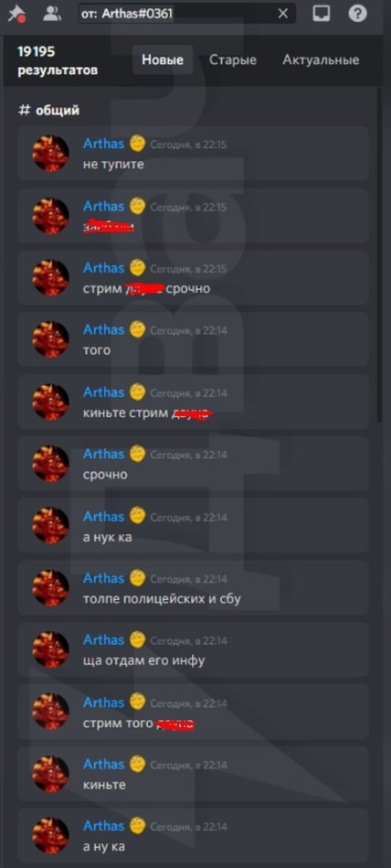Switch to the Актуальные tab
The width and height of the screenshot is (391, 868).
[x=321, y=59]
